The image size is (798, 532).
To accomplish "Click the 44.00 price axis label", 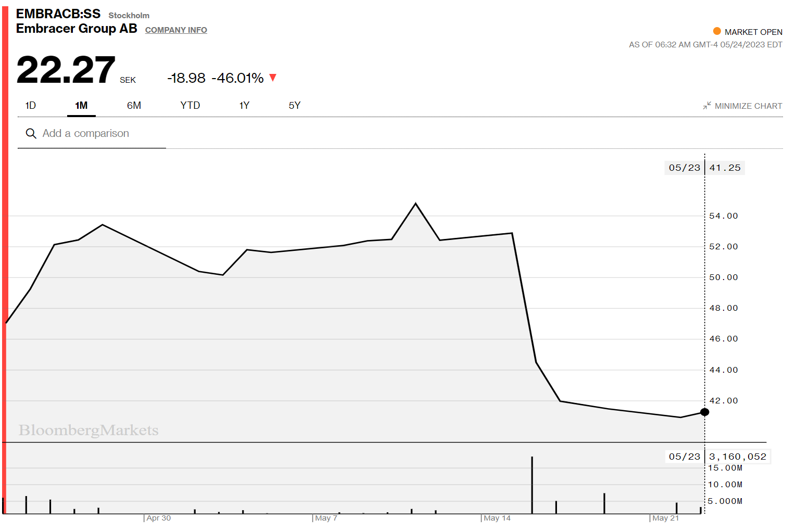I will click(724, 370).
